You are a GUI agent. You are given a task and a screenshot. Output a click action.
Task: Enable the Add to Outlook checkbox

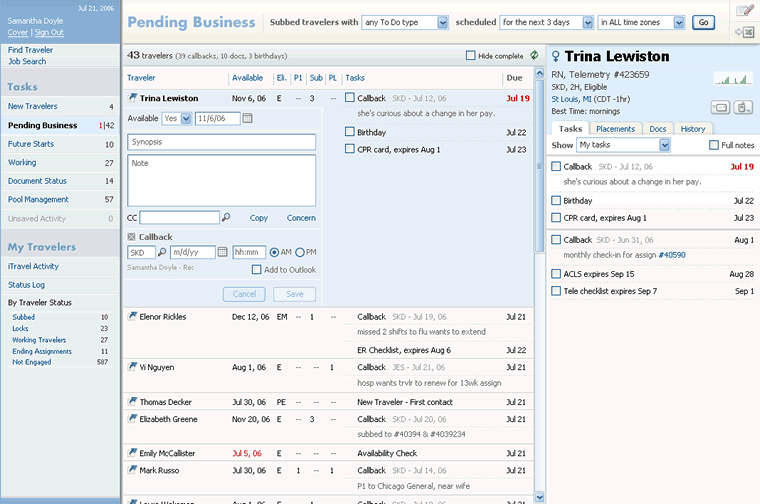[x=256, y=269]
